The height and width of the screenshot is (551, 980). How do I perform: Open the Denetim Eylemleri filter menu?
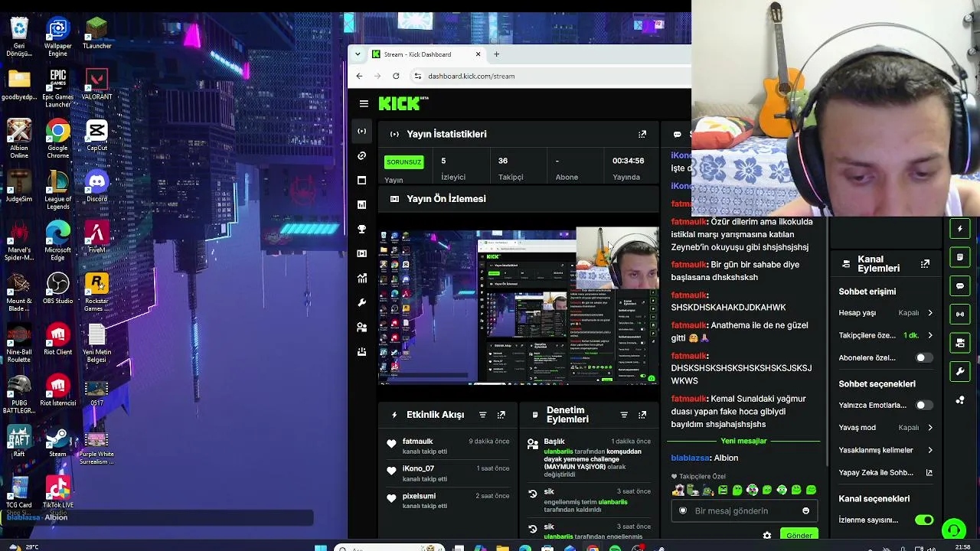624,415
